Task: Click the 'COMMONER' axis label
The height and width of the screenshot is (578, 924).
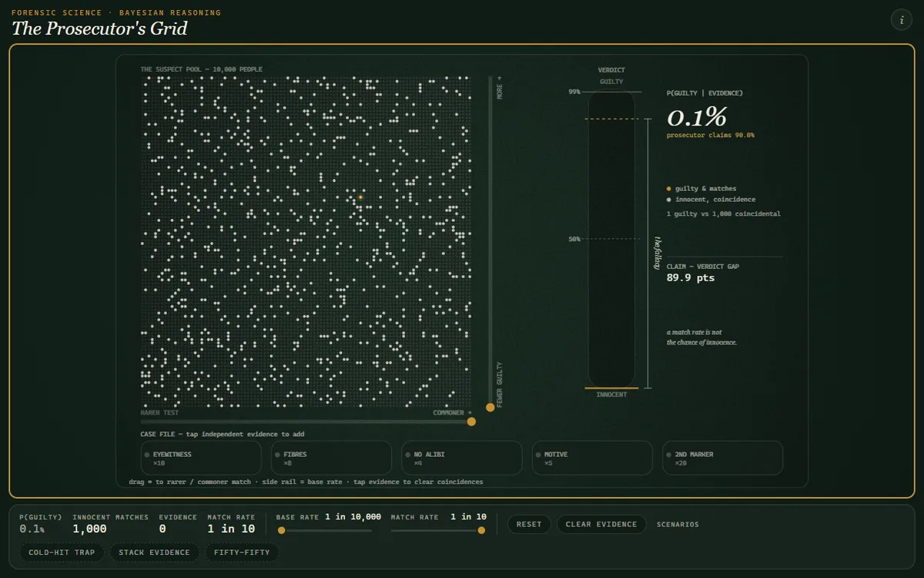Action: (x=450, y=413)
